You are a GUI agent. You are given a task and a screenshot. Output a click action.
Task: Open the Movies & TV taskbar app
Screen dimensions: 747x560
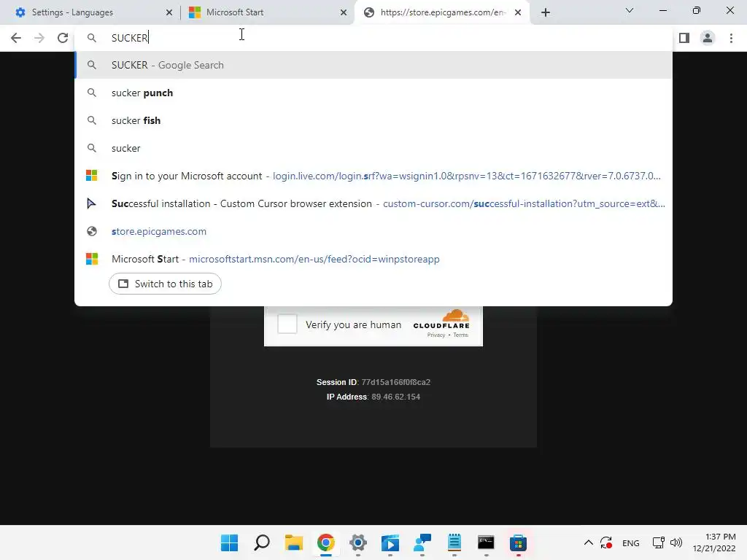coord(390,542)
